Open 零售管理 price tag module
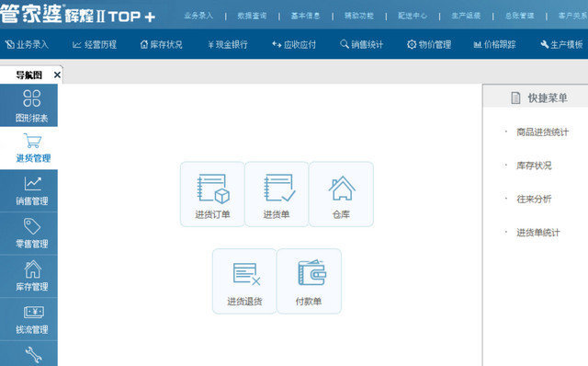The width and height of the screenshot is (588, 366). [x=28, y=234]
